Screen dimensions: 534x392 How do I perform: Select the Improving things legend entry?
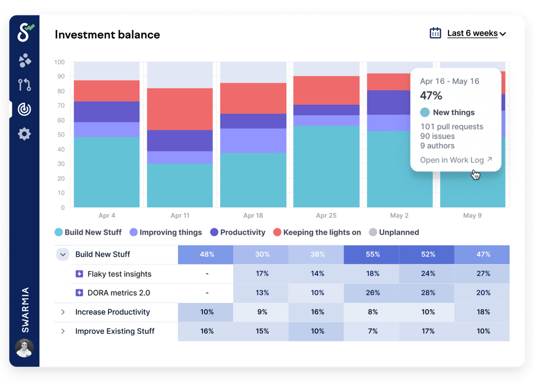tap(166, 232)
